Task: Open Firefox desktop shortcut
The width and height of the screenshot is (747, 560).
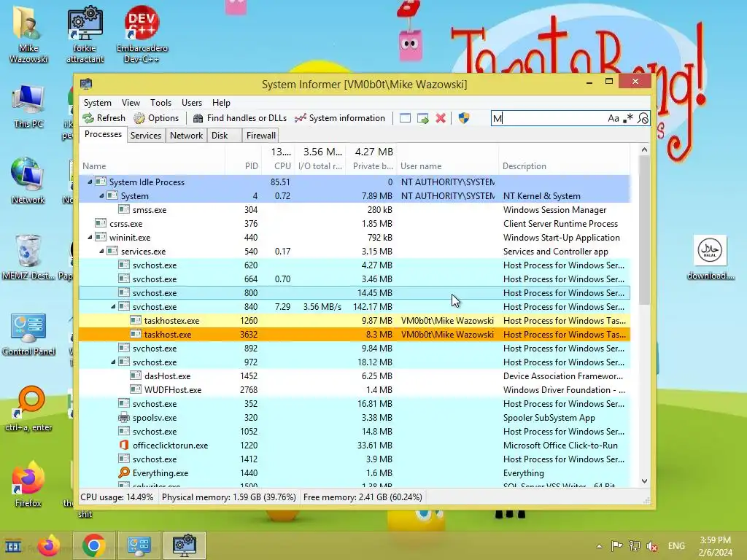Action: (28, 483)
